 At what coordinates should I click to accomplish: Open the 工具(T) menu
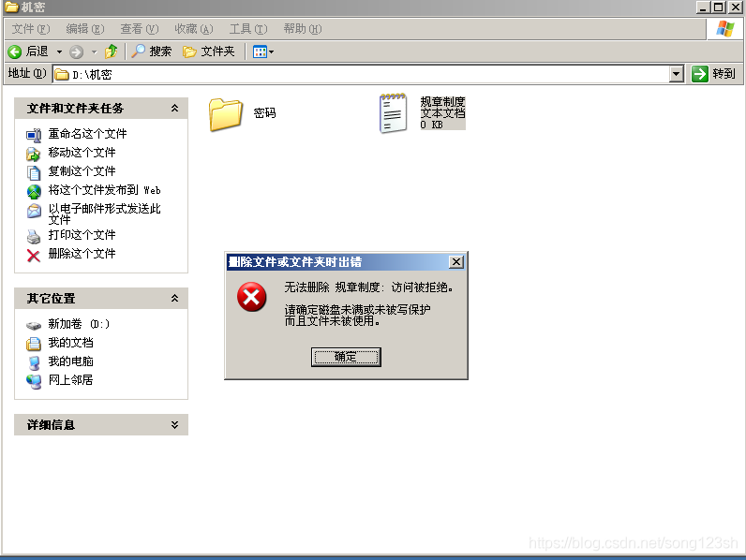[248, 29]
